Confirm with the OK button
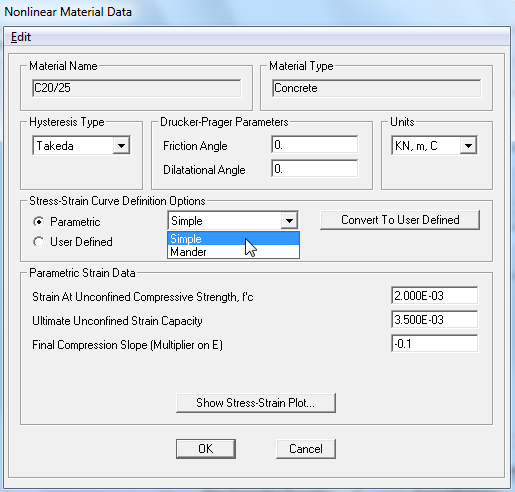The height and width of the screenshot is (492, 515). point(206,449)
